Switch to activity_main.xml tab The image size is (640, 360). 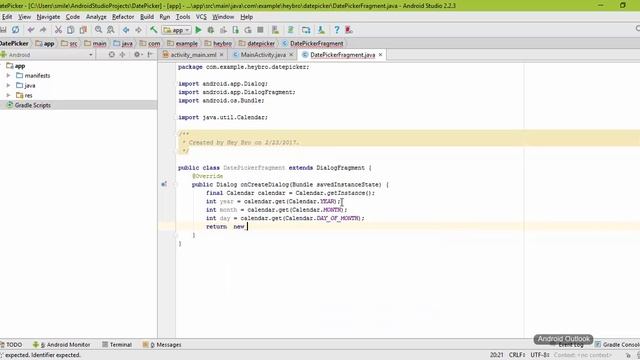point(193,55)
